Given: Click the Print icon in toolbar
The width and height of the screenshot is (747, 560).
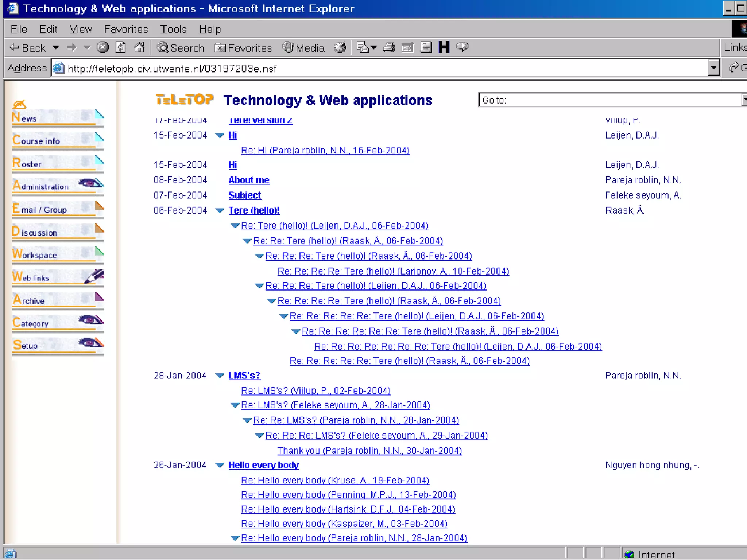Looking at the screenshot, I should (389, 47).
